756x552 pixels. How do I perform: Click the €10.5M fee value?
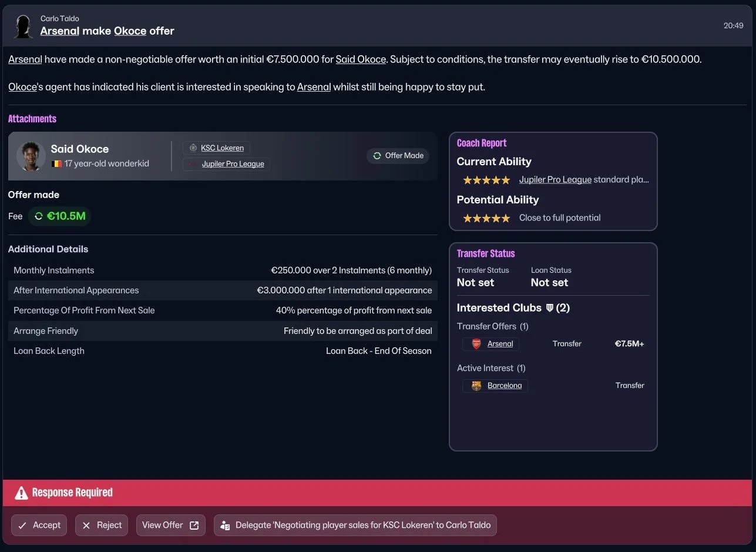click(66, 216)
